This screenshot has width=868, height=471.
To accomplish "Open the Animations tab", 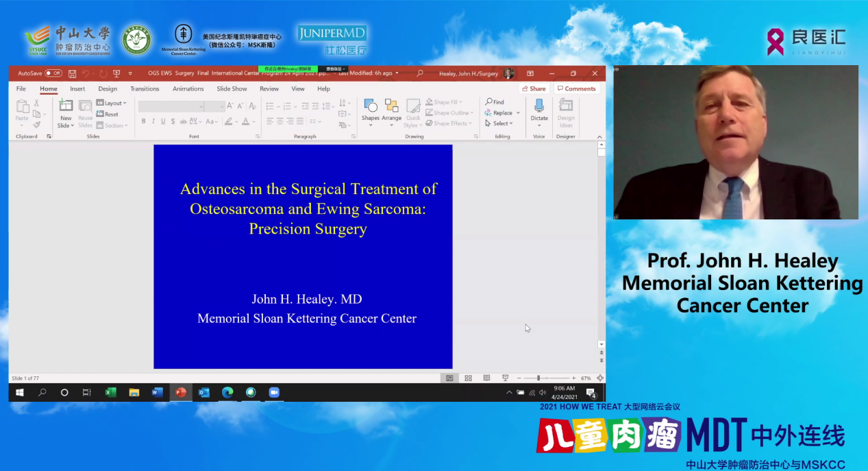I will coord(188,88).
